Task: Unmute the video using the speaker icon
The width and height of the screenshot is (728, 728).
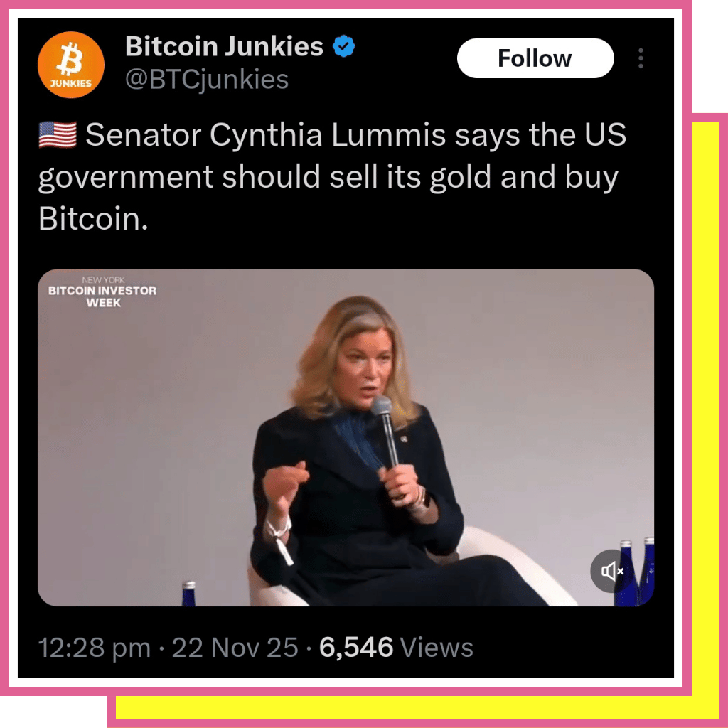Action: (611, 571)
